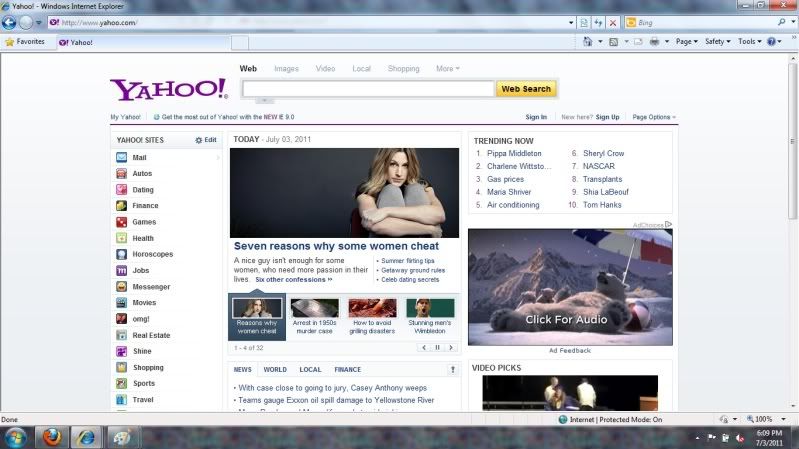799x449 pixels.
Task: Switch to the Shopping search tab
Action: tap(404, 68)
